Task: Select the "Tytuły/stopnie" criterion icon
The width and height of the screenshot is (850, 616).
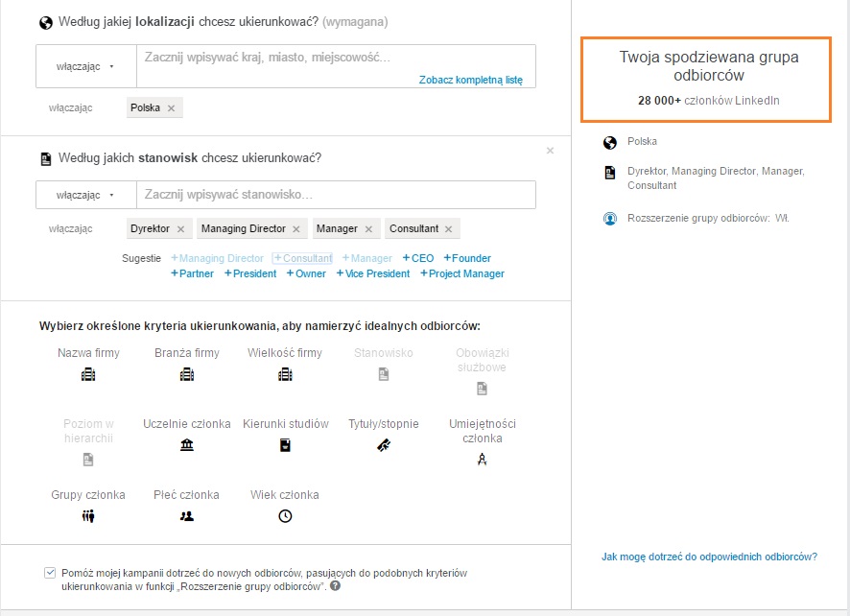Action: click(383, 444)
